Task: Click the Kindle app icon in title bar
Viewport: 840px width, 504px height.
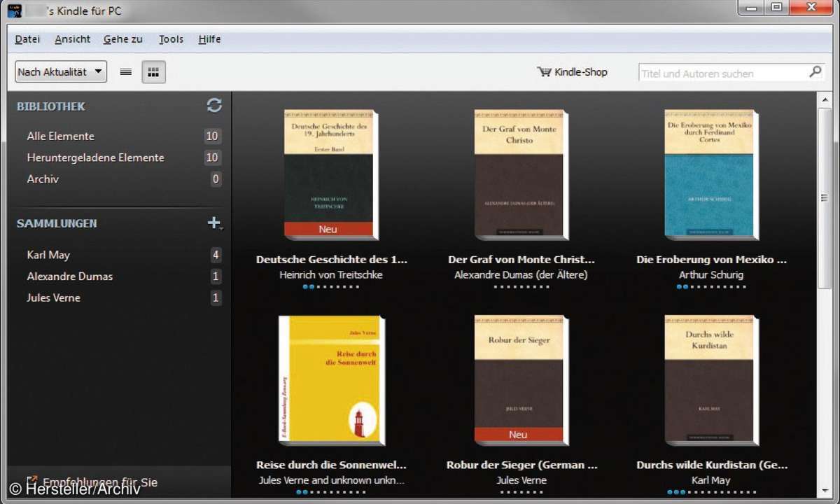Action: [x=15, y=10]
